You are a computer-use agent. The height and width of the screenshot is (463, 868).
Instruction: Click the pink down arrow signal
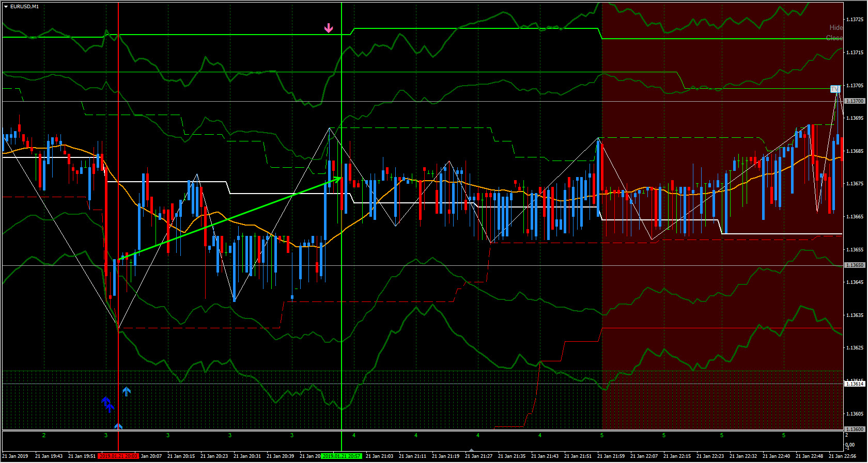point(329,28)
